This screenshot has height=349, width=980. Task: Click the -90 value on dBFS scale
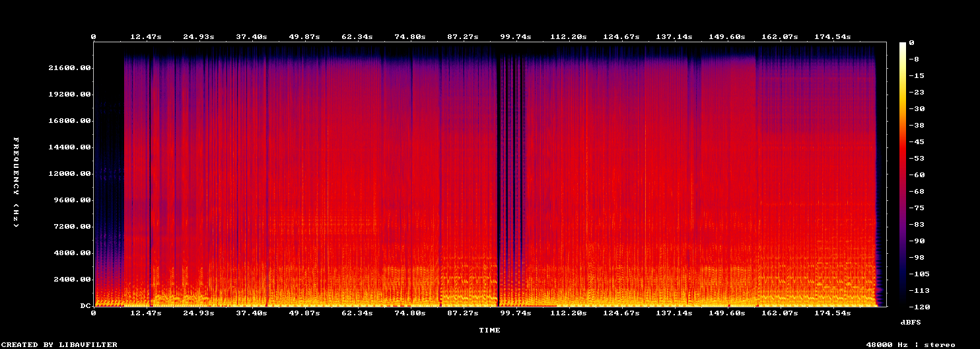click(x=917, y=241)
